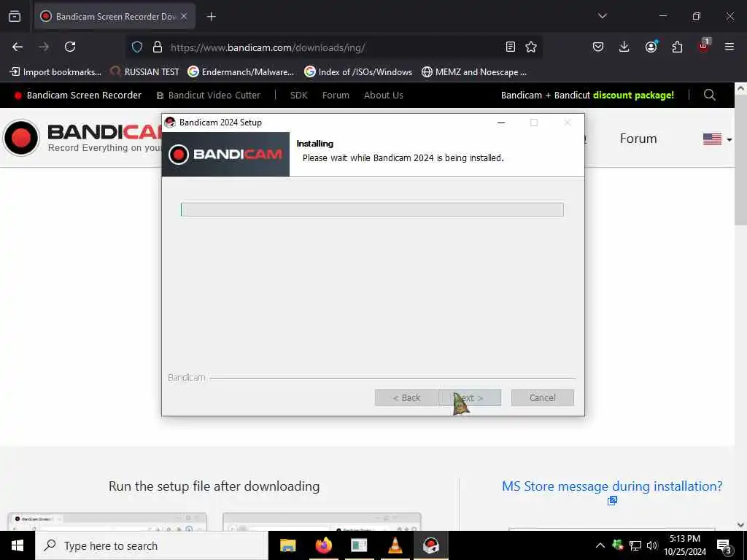
Task: Open the tracking protection shield icon
Action: pyautogui.click(x=137, y=47)
